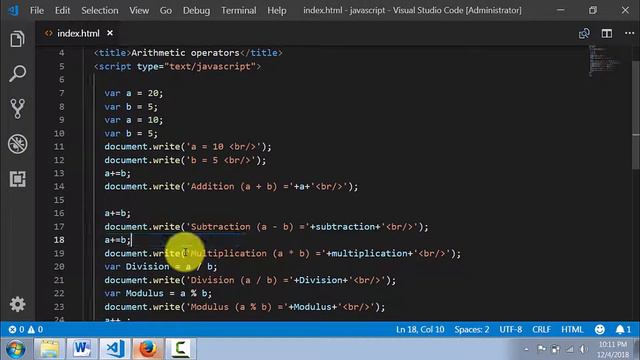This screenshot has width=640, height=360.
Task: Click the Modulus document.write line 23
Action: pyautogui.click(x=244, y=307)
